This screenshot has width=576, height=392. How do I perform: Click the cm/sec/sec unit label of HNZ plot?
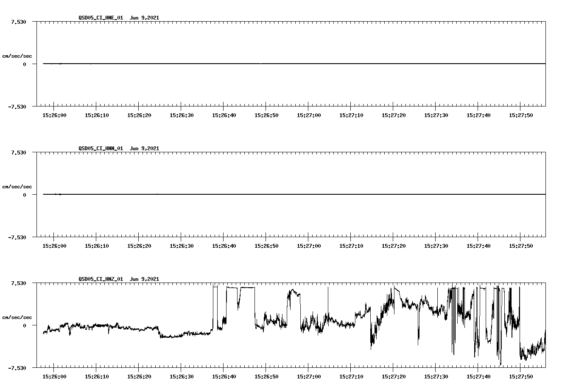coord(17,317)
